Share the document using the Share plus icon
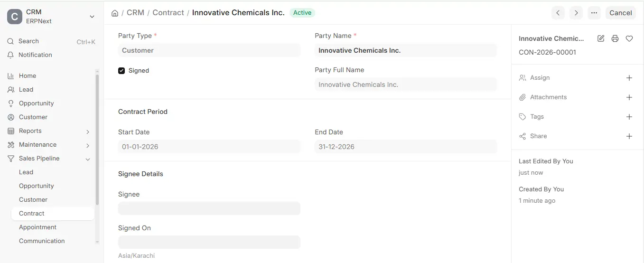The width and height of the screenshot is (644, 263). coord(629,136)
